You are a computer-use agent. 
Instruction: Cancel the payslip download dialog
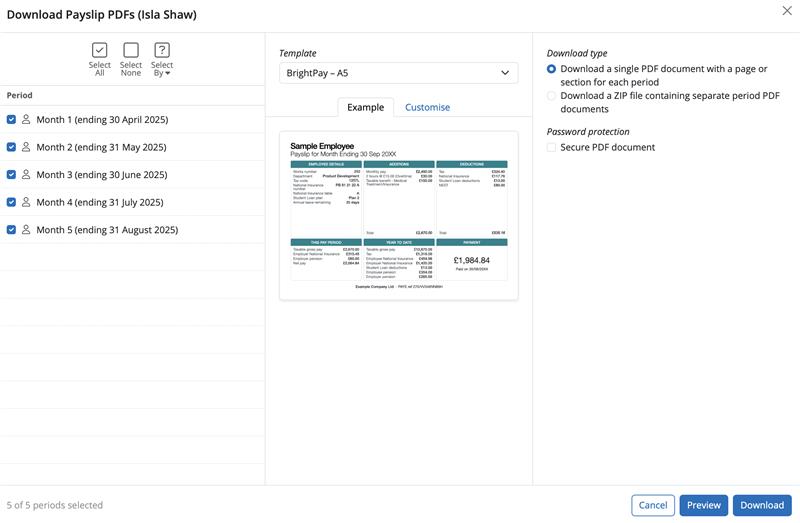(652, 505)
